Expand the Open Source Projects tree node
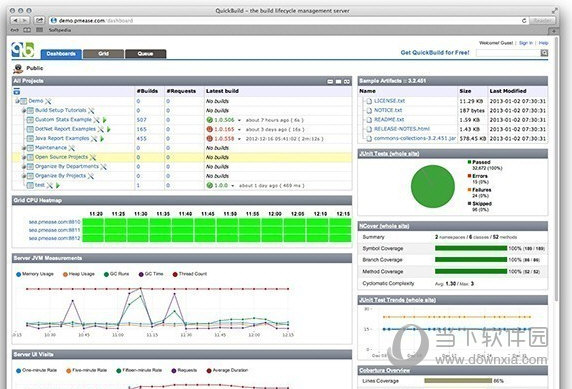Screen dimensions: 572x389 24,157
